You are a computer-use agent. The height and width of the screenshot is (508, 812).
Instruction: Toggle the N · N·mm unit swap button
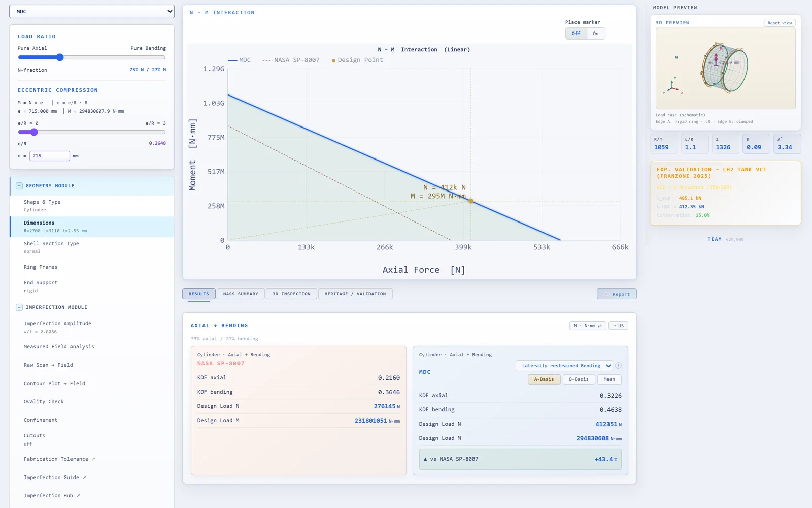pos(588,326)
